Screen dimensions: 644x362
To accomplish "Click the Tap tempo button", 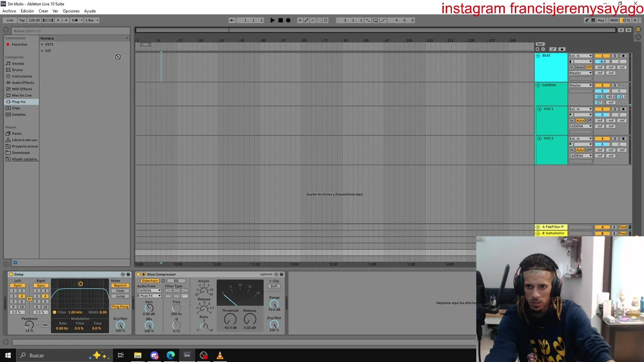I will (x=22, y=20).
